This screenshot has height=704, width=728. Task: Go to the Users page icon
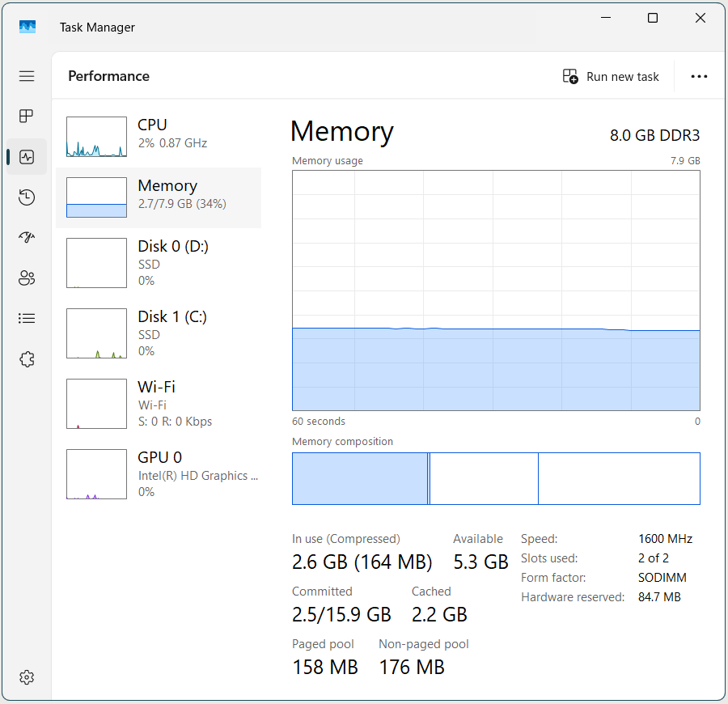tap(27, 278)
